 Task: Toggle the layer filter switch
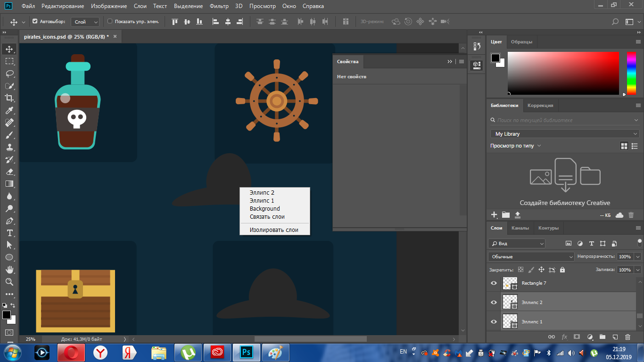click(639, 243)
